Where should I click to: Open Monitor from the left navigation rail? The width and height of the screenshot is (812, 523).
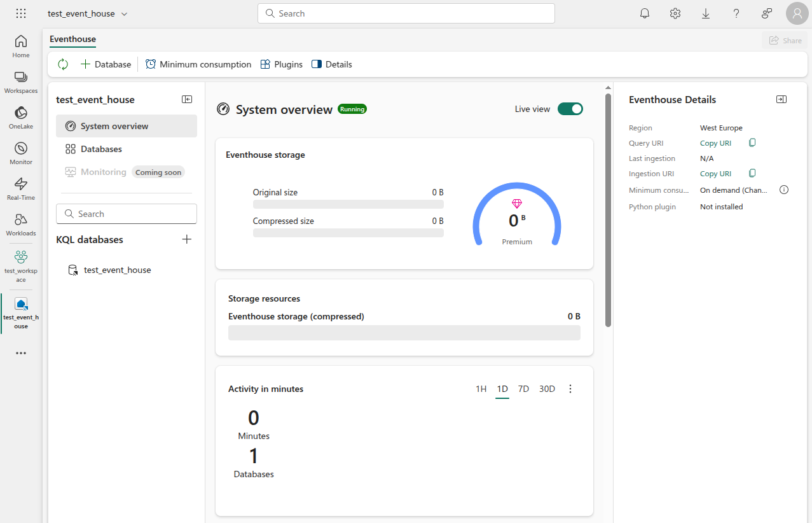20,152
